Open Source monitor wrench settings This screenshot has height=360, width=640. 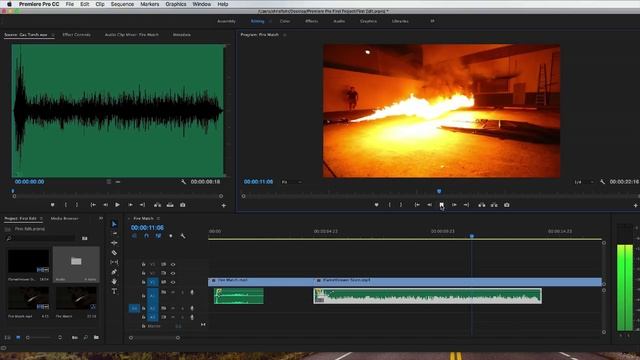(x=184, y=182)
